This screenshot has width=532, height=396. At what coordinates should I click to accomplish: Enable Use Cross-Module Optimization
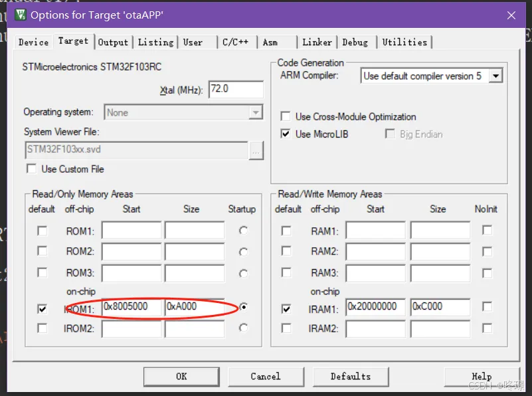[286, 116]
